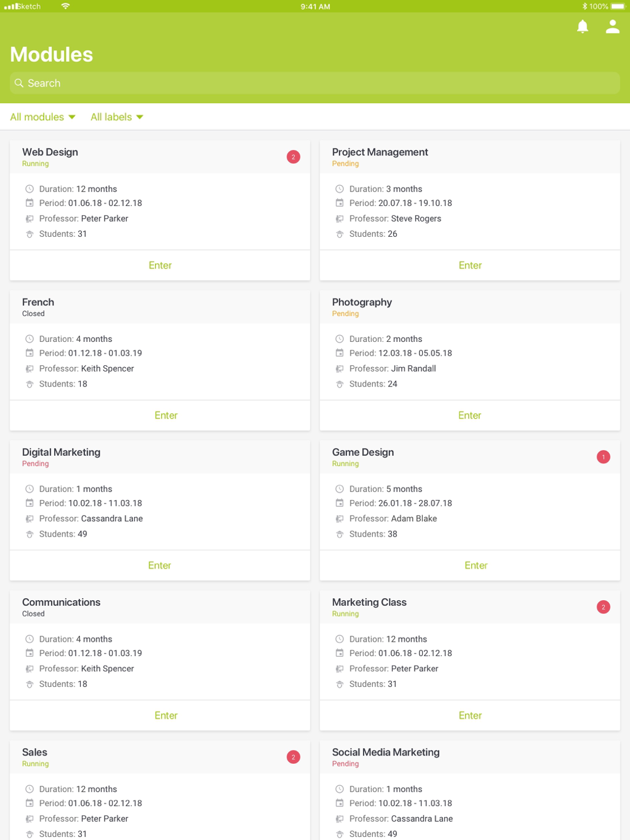Image resolution: width=630 pixels, height=840 pixels.
Task: Click the Web Design calendar period icon
Action: (x=30, y=203)
